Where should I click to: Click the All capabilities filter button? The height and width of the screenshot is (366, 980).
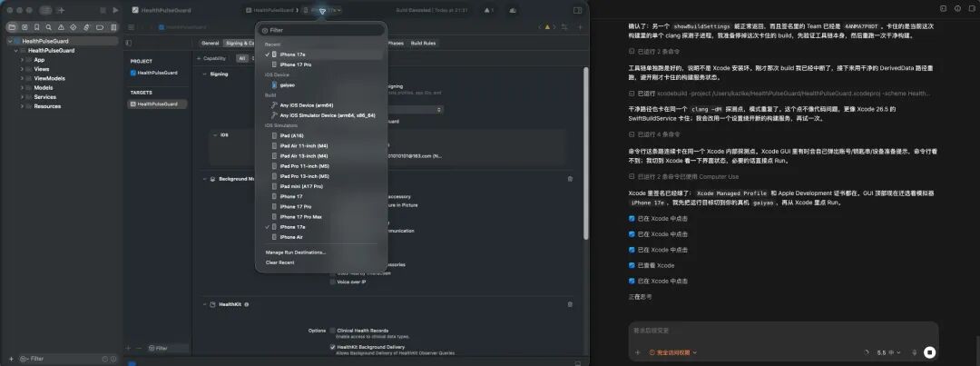242,58
